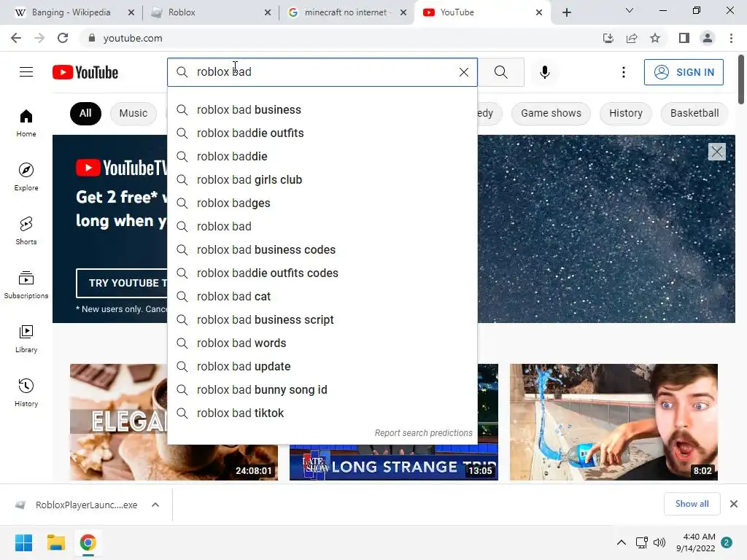The width and height of the screenshot is (747, 560).
Task: Reload the page
Action: click(63, 38)
